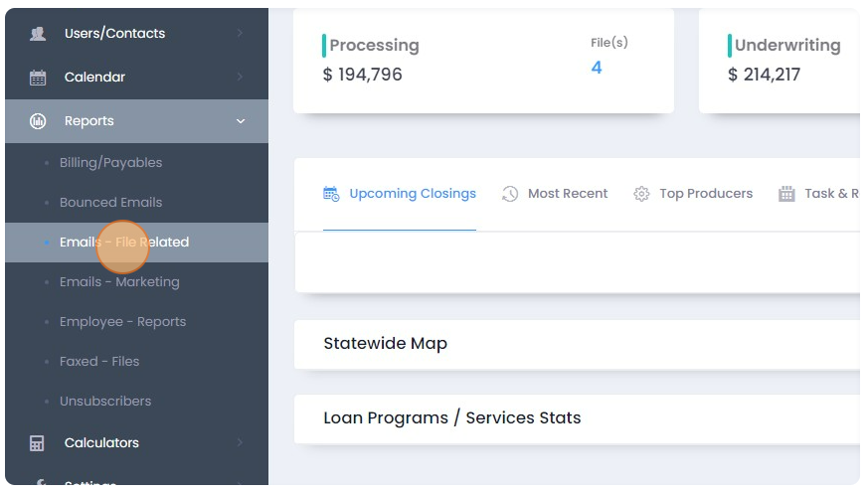868x493 pixels.
Task: Open Faxed - Files report
Action: (99, 362)
